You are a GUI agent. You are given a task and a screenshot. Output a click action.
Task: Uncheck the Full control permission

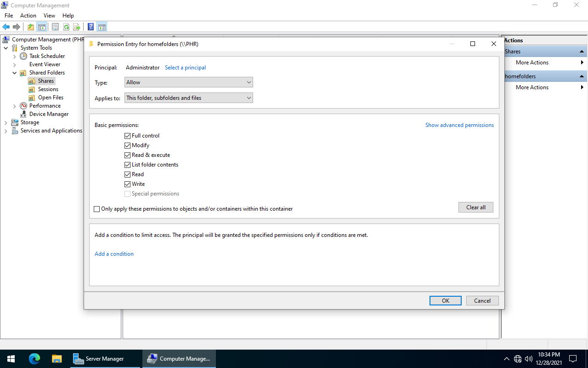[127, 136]
